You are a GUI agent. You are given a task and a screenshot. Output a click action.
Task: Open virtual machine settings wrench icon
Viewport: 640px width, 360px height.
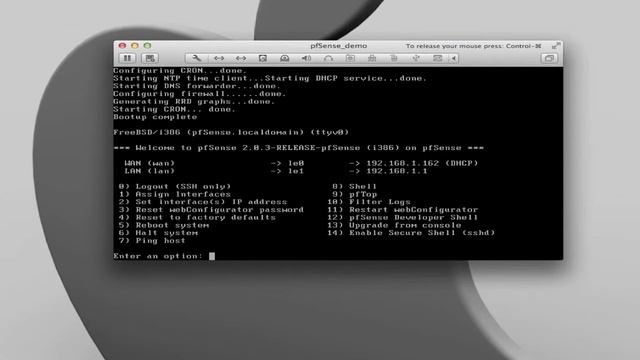(x=197, y=58)
